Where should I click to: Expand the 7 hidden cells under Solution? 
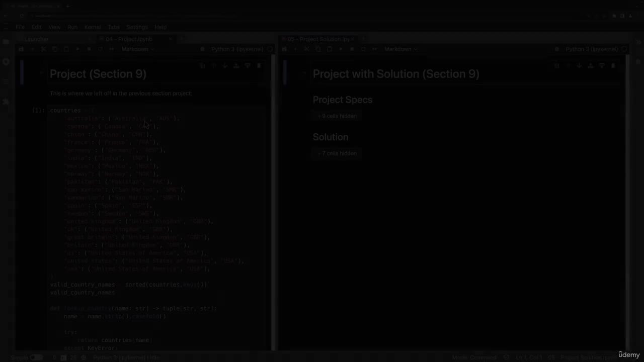(338, 153)
